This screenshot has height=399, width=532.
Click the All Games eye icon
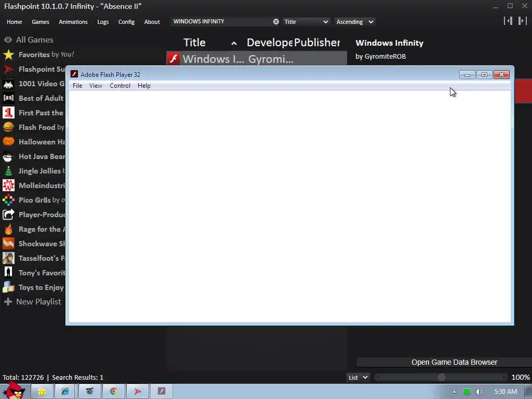tap(8, 40)
